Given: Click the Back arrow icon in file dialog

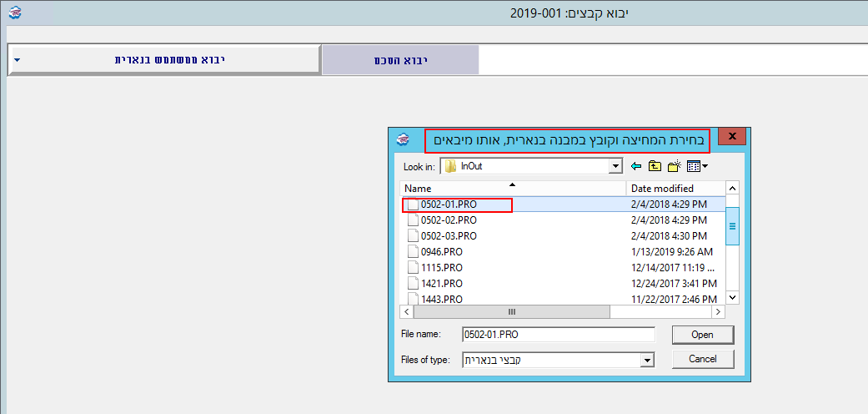Looking at the screenshot, I should tap(636, 166).
